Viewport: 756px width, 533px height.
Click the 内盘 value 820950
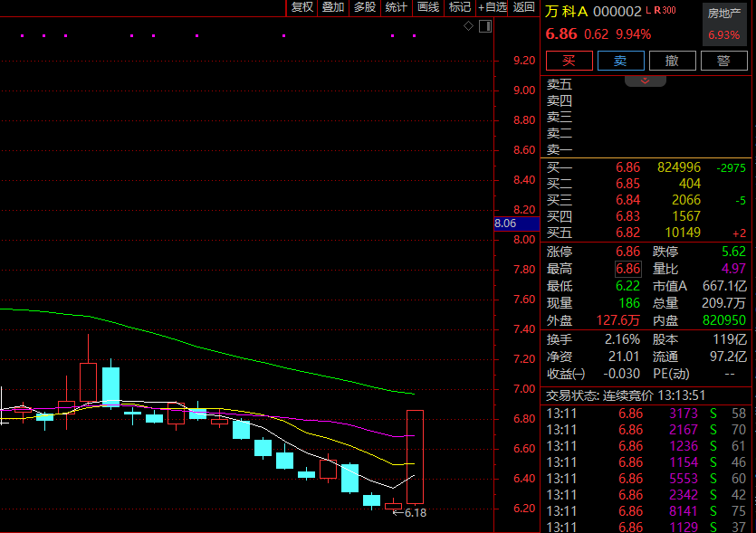[x=724, y=321]
